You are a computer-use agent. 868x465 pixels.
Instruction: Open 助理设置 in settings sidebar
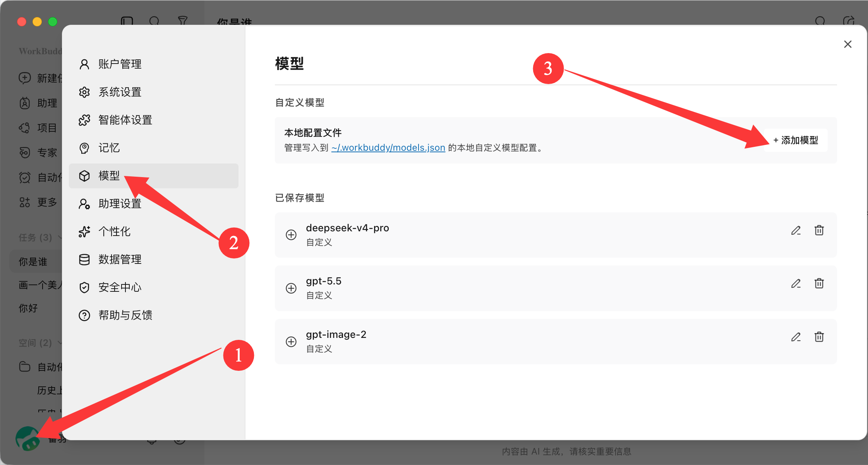[x=153, y=203]
